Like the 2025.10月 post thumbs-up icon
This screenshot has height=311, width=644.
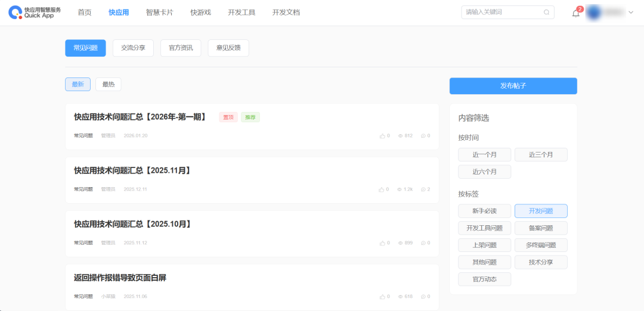pos(382,242)
